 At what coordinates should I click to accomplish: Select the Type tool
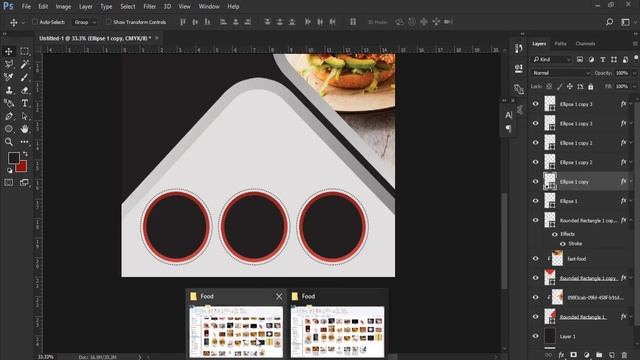(x=24, y=103)
